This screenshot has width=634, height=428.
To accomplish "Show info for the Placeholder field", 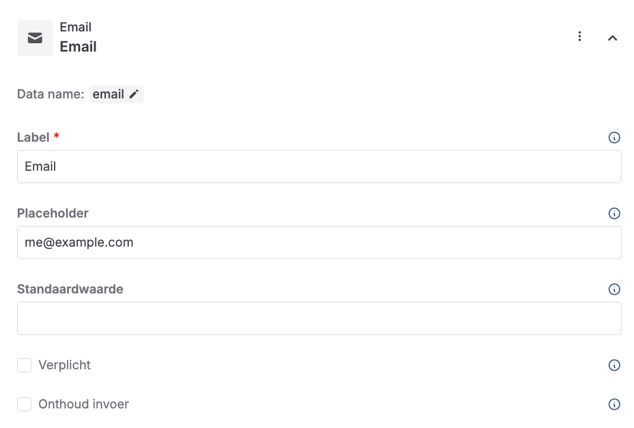I will tap(614, 213).
